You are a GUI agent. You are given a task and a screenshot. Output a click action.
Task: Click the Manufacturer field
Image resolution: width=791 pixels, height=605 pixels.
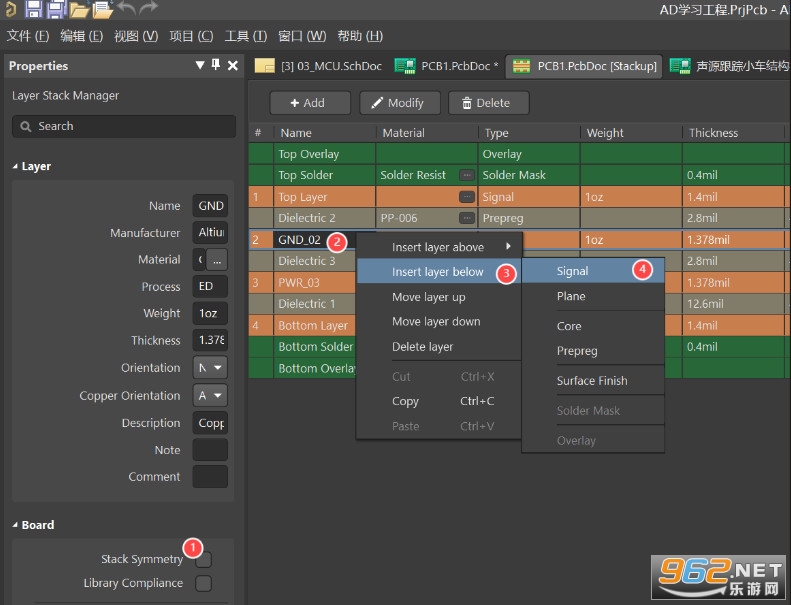(210, 233)
